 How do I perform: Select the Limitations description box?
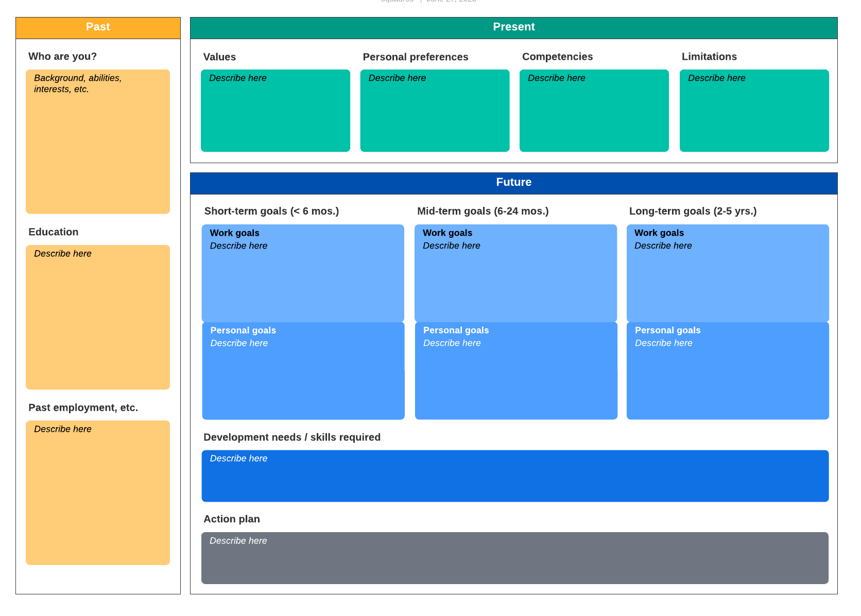pos(754,111)
